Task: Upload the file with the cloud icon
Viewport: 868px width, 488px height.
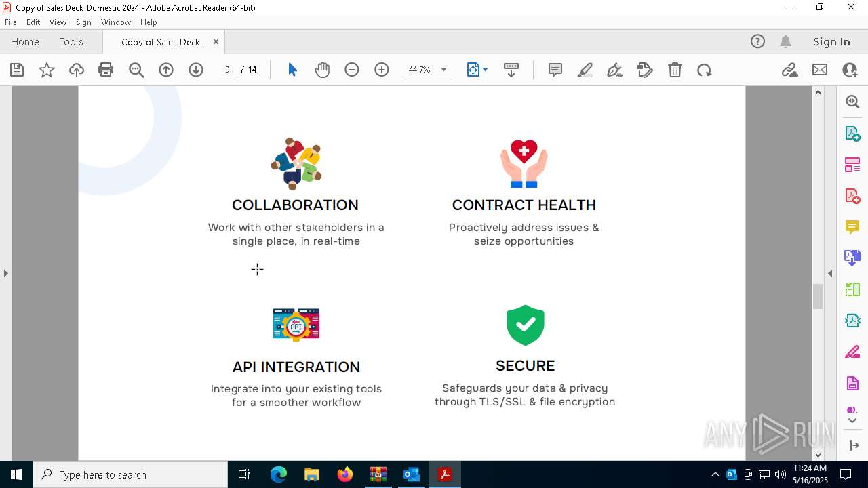Action: 77,70
